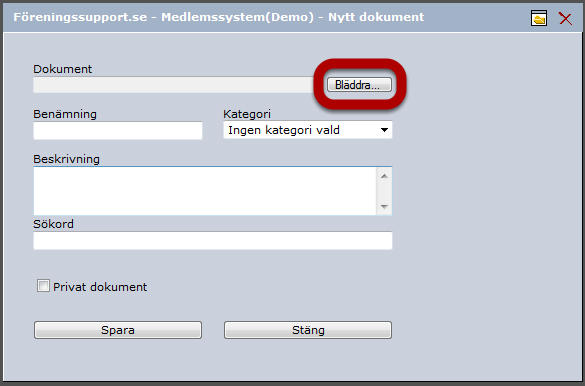Close the Nytt dokument dialog with red X
This screenshot has height=386, width=585.
pos(565,18)
